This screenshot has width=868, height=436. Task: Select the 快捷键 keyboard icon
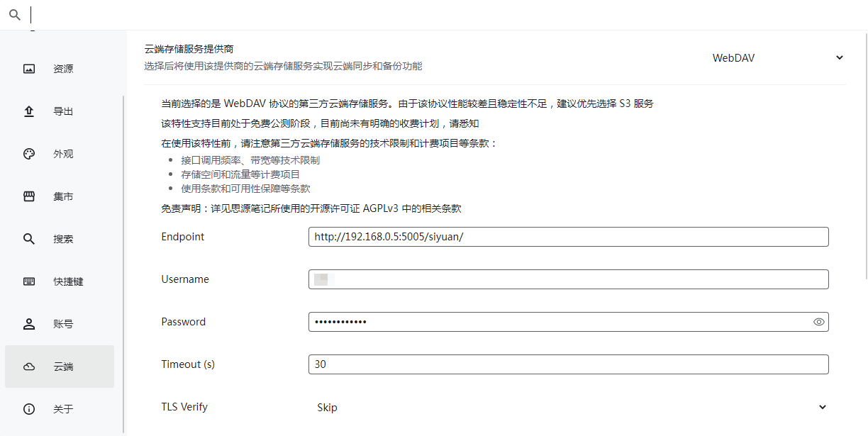click(x=28, y=281)
